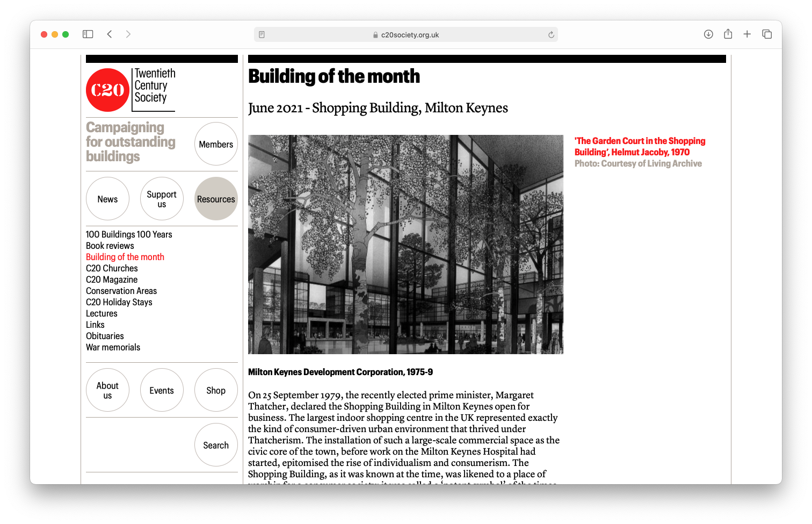
Task: Select Building of the month sidebar link
Action: (125, 257)
